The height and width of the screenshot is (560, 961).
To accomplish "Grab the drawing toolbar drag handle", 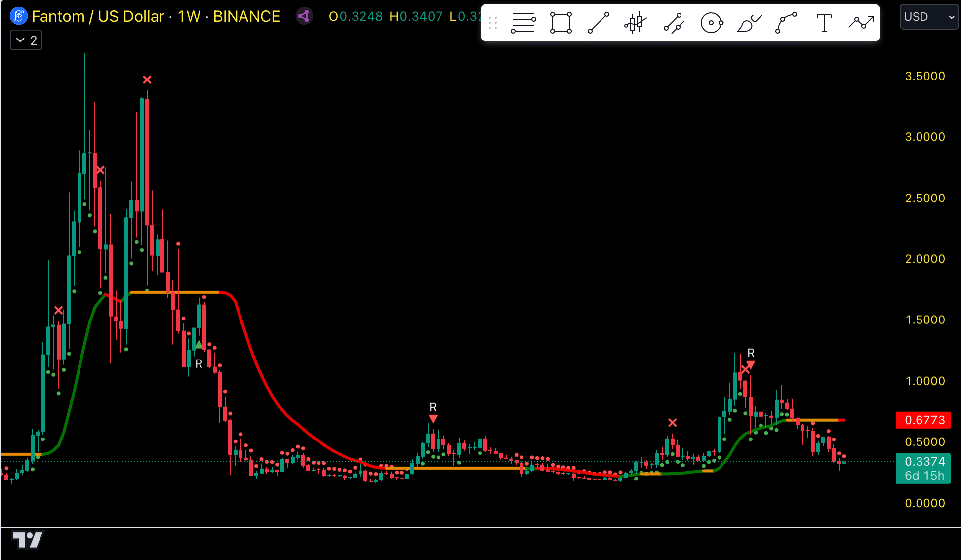I will point(493,23).
